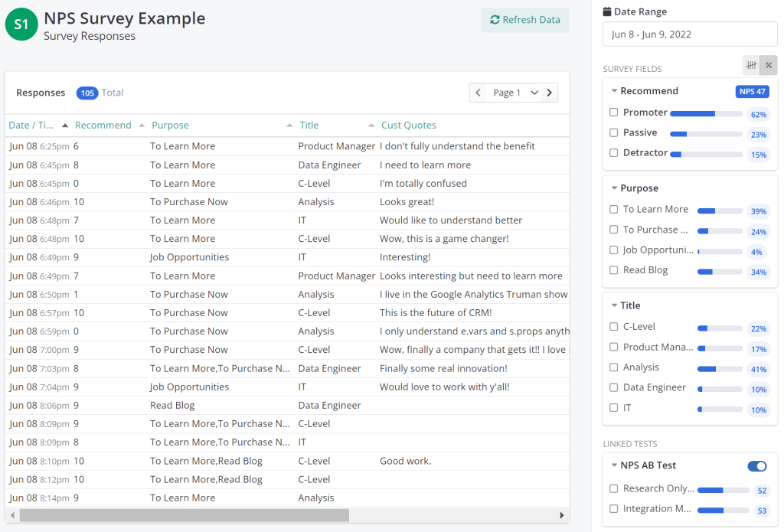Go to the previous page of responses
This screenshot has height=532, width=784.
click(479, 93)
